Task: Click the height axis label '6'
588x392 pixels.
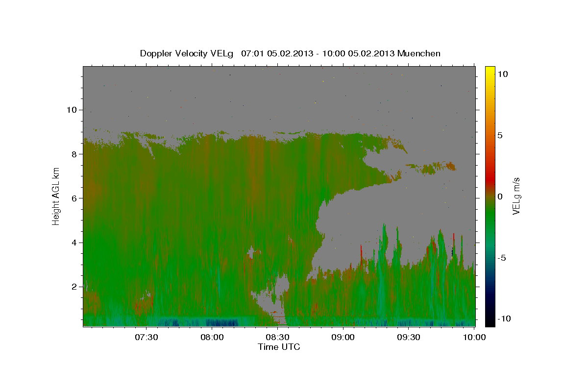Action: tap(75, 198)
